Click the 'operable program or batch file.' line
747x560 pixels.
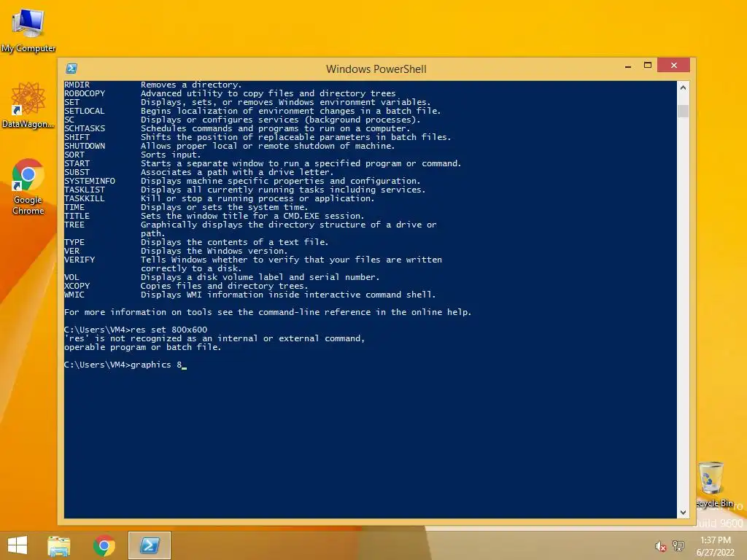(x=143, y=347)
